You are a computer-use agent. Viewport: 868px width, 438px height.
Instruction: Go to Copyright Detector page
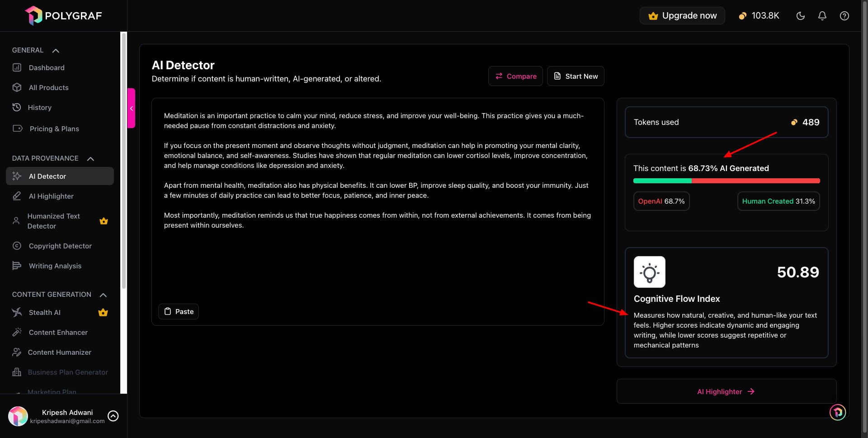click(60, 246)
